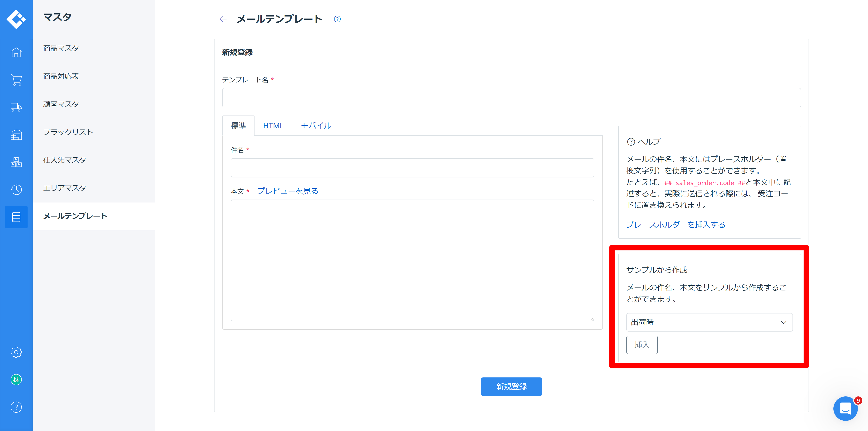The width and height of the screenshot is (868, 431).
Task: Open the green company account avatar
Action: tap(16, 380)
